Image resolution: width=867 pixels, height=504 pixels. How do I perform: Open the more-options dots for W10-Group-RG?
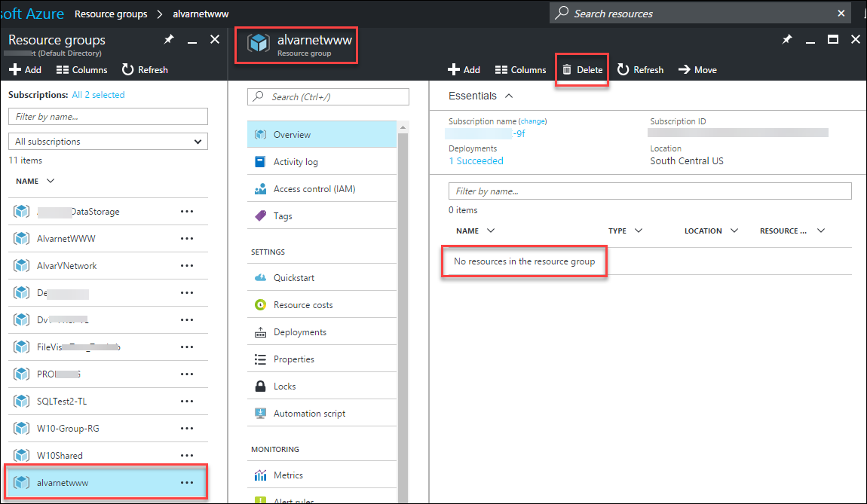[187, 428]
